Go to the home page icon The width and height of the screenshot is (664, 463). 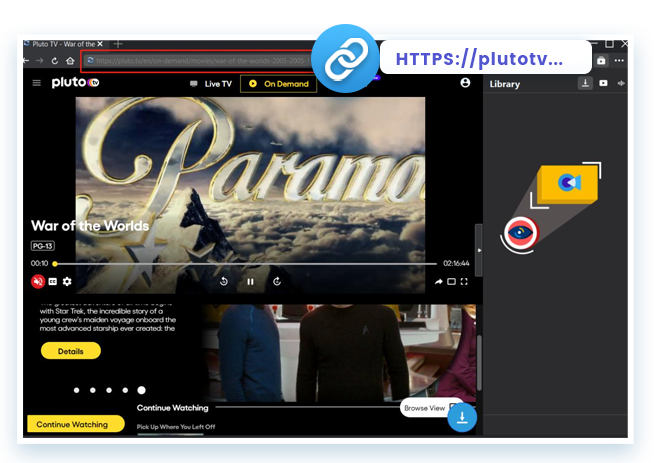pyautogui.click(x=70, y=61)
